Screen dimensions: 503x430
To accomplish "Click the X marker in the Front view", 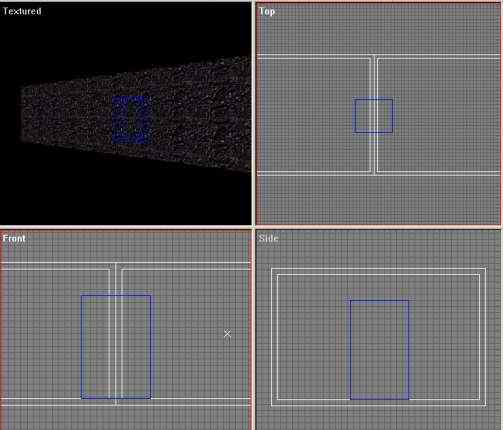I will coord(227,333).
